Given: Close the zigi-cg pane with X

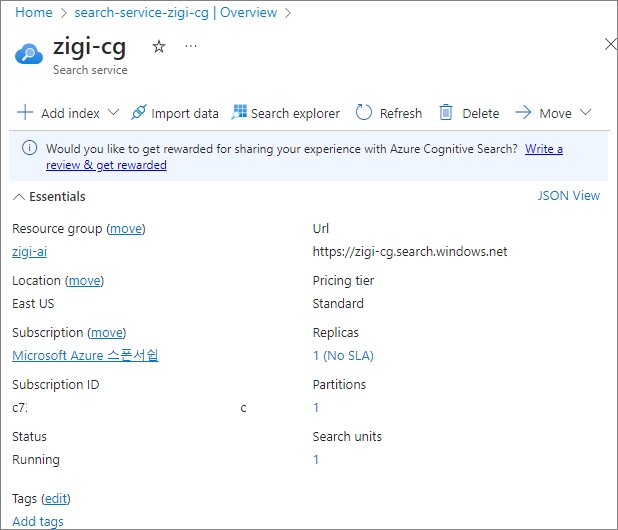Looking at the screenshot, I should (611, 44).
